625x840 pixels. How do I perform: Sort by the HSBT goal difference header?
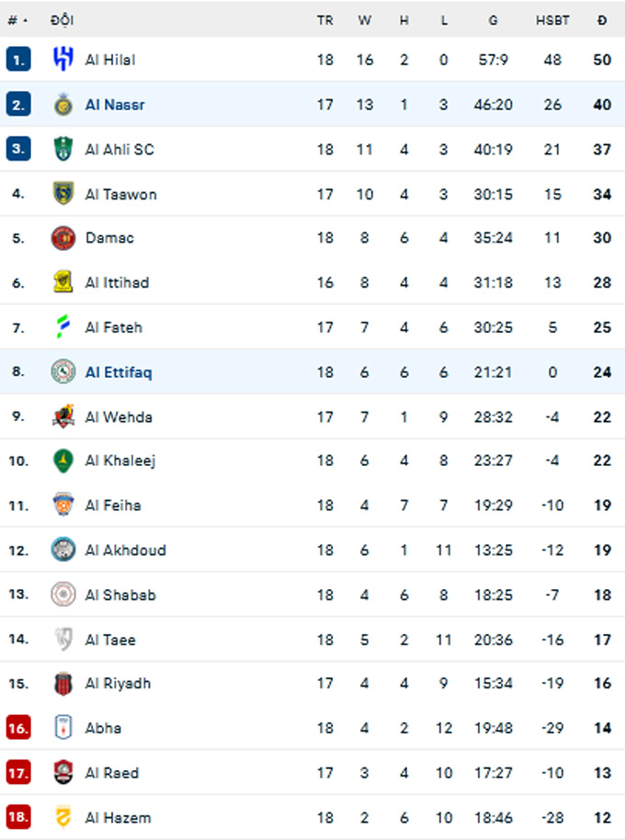pyautogui.click(x=552, y=20)
